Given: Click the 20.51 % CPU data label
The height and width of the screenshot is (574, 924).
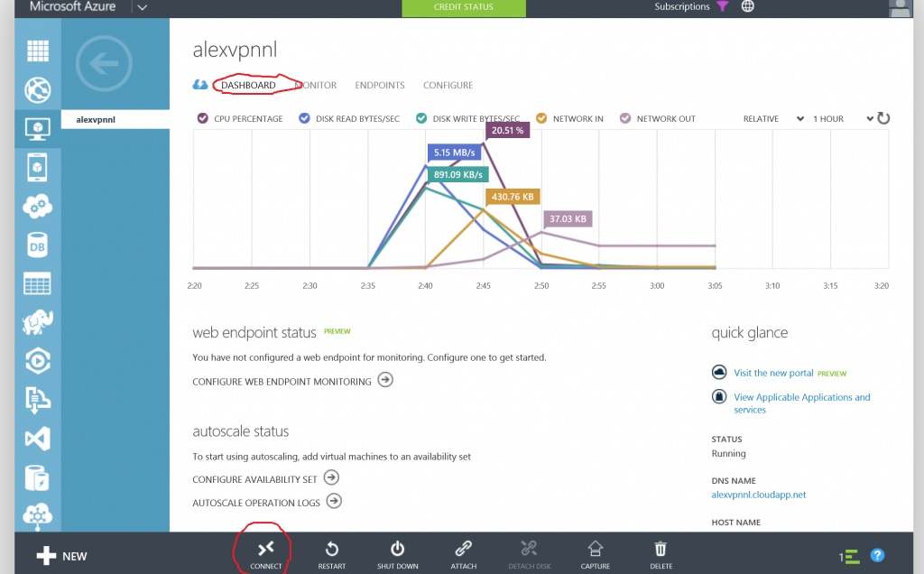Looking at the screenshot, I should tap(507, 130).
